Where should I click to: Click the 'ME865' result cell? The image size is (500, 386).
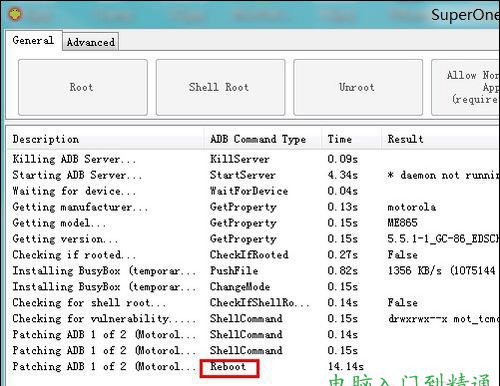click(x=402, y=223)
